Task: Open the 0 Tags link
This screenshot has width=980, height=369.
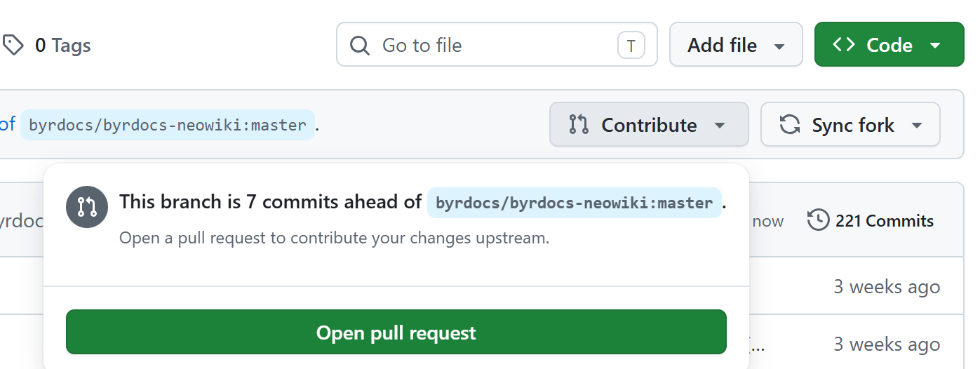Action: [x=46, y=46]
